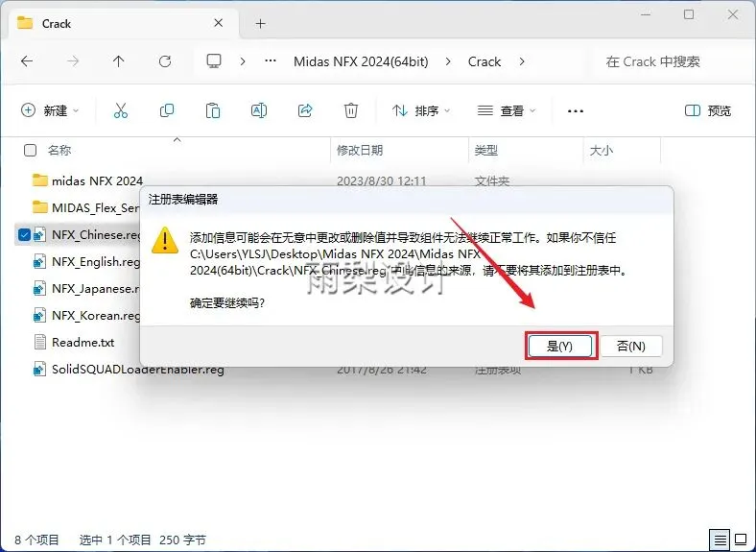Select the Readme.txt file
The width and height of the screenshot is (756, 552).
coord(83,342)
